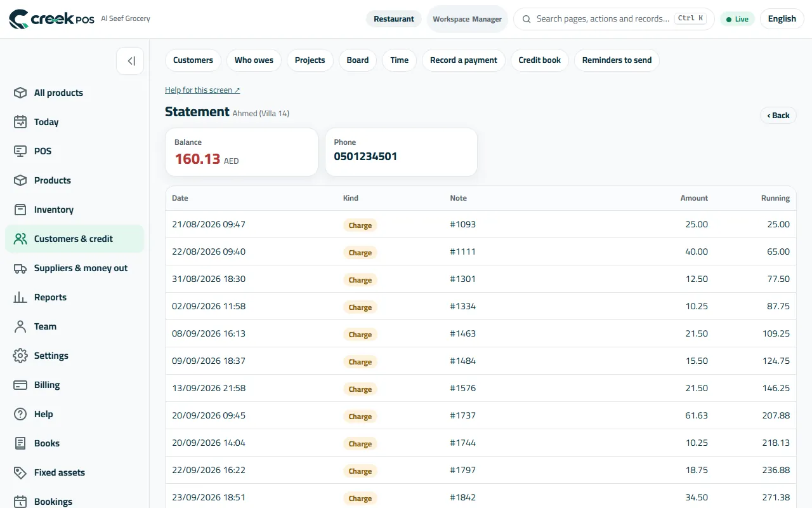Click the Books ledger icon
The height and width of the screenshot is (508, 812).
pos(20,443)
